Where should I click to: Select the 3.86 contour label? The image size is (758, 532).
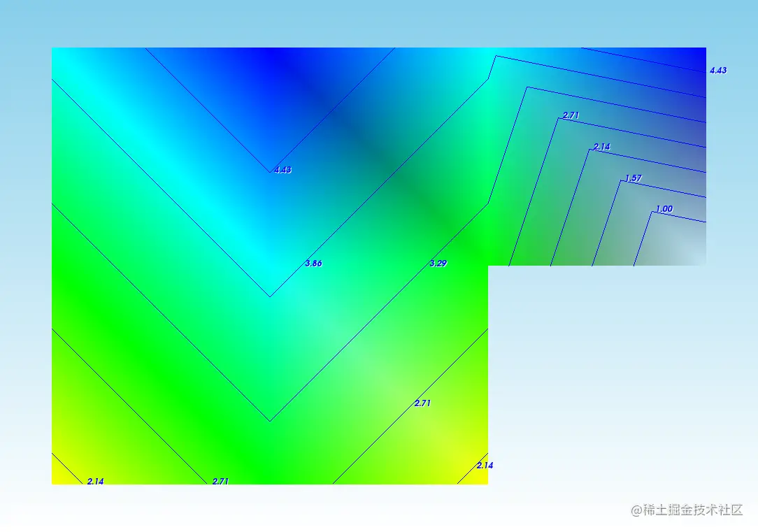[314, 264]
